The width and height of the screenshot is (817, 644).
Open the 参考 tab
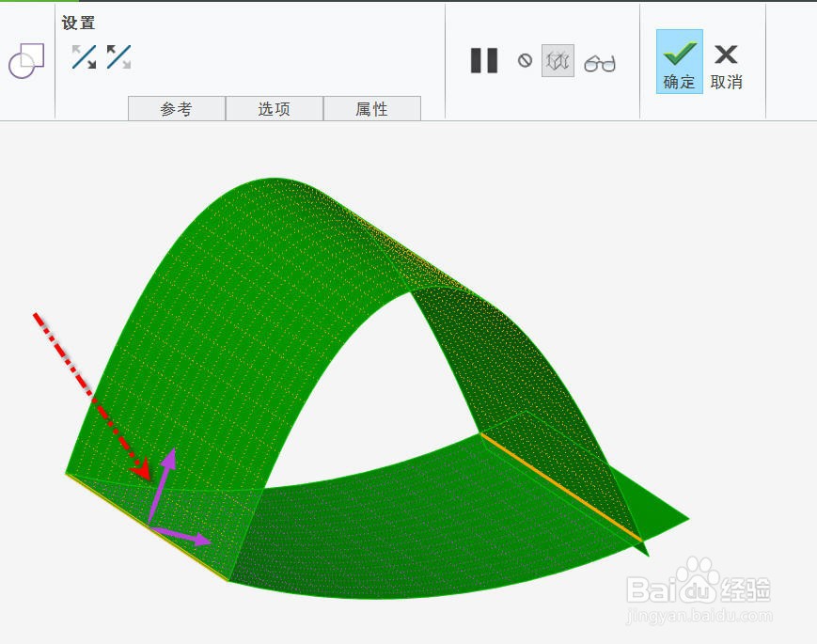[177, 108]
